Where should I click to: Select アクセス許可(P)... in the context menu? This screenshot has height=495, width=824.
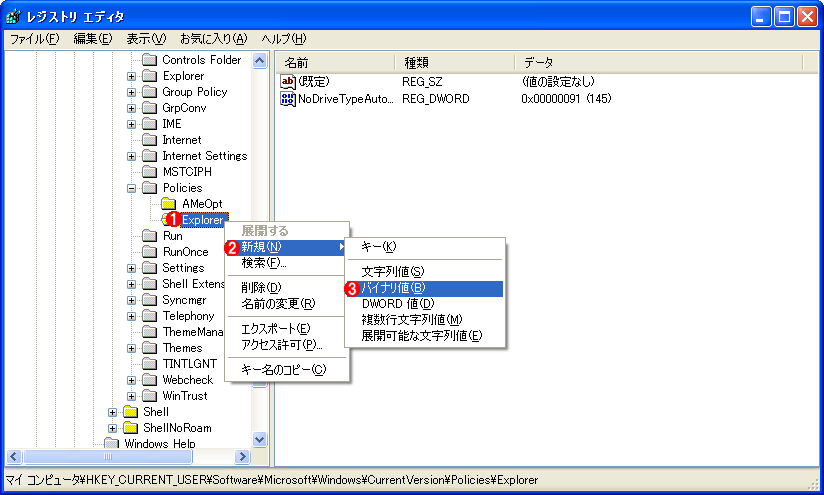tap(287, 344)
